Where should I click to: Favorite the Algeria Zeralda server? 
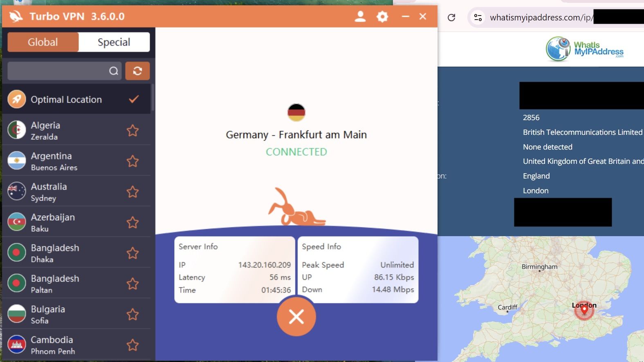pos(132,131)
